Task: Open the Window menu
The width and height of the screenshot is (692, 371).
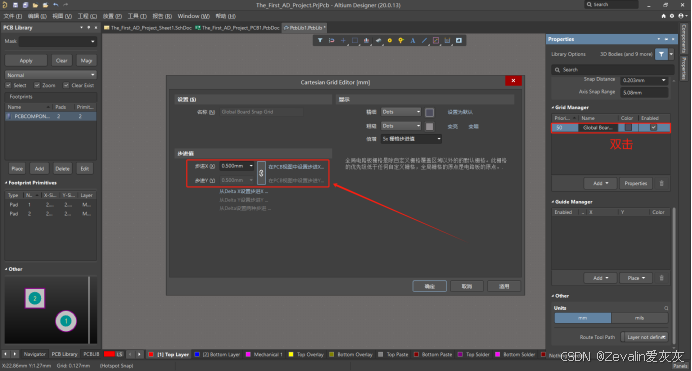Action: click(193, 16)
